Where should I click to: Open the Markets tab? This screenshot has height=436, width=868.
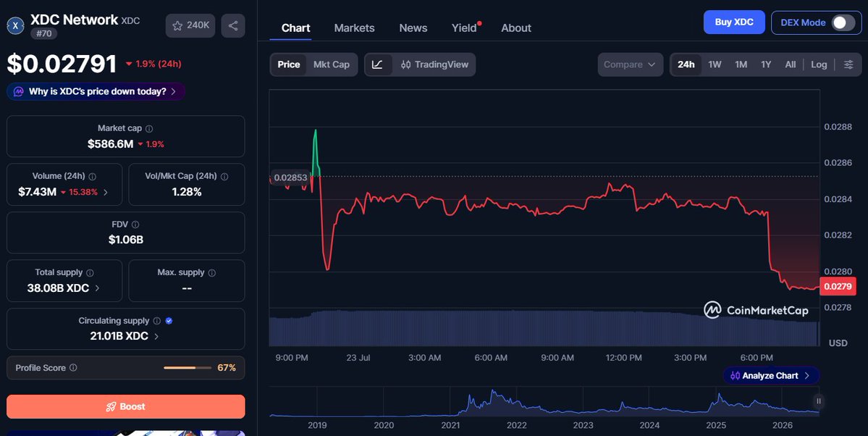(354, 28)
